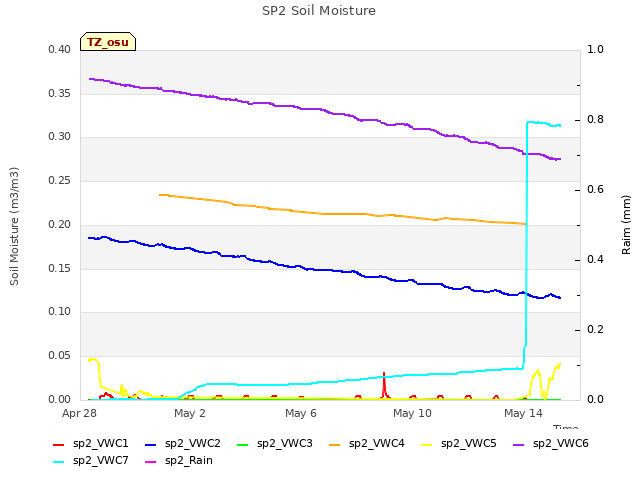Image resolution: width=640 pixels, height=480 pixels.
Task: Click the Apr 28 x-axis tick label
Action: (x=79, y=413)
